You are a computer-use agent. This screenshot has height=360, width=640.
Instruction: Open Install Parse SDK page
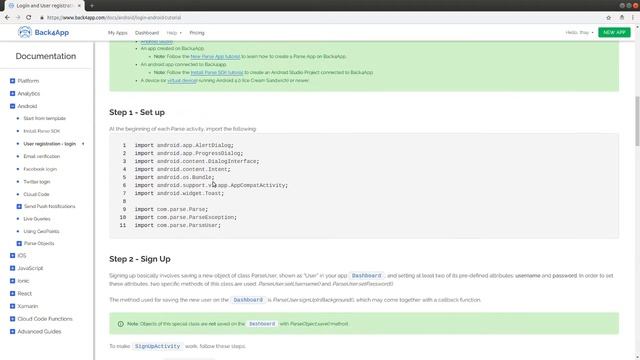[42, 131]
